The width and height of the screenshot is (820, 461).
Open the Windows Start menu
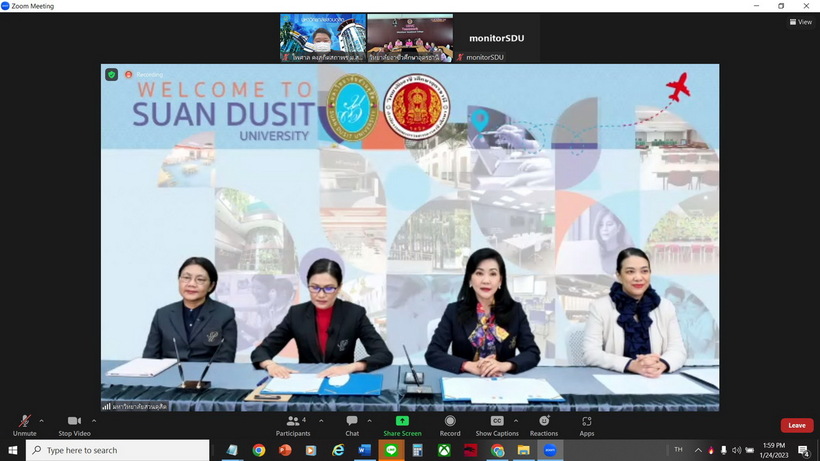pyautogui.click(x=13, y=450)
